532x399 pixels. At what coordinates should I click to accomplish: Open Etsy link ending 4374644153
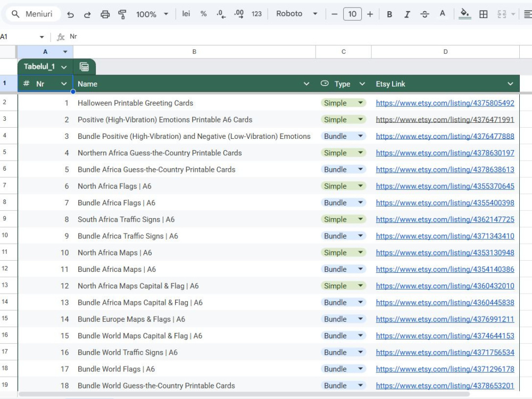(x=445, y=336)
